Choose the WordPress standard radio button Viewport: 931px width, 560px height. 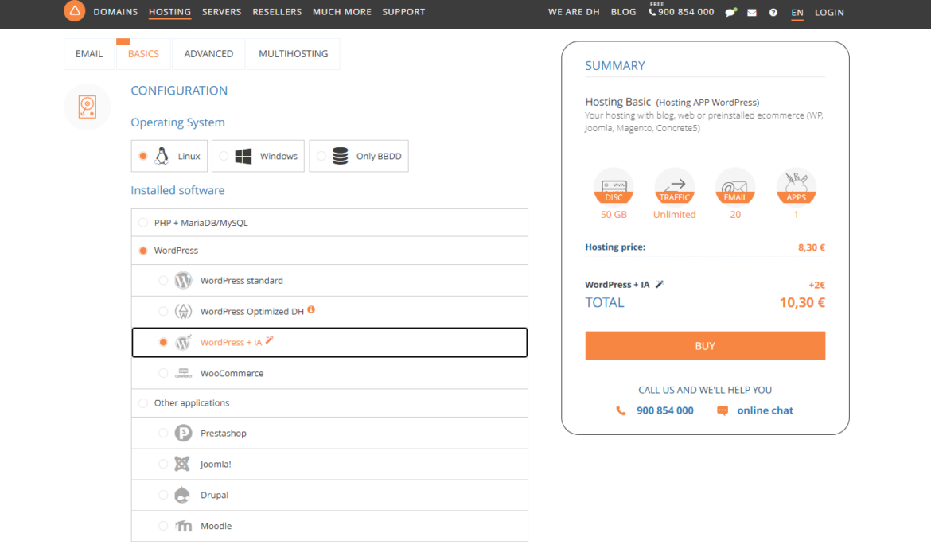coord(162,280)
